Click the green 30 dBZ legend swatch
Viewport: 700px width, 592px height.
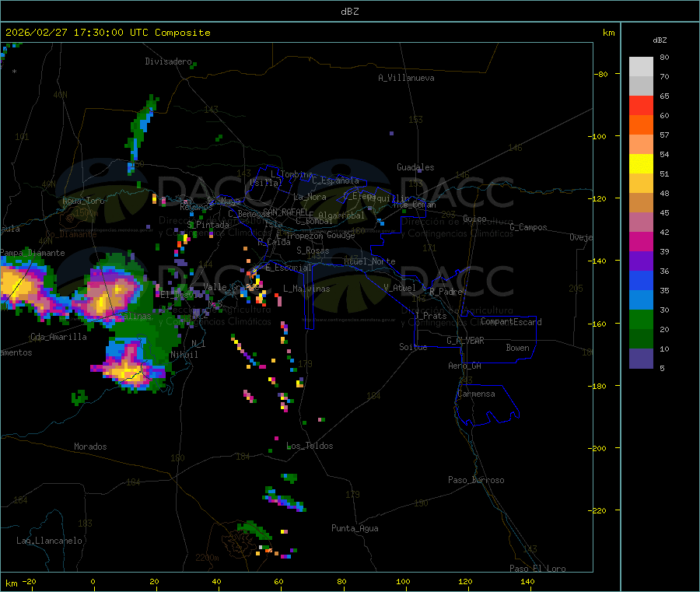pos(641,319)
